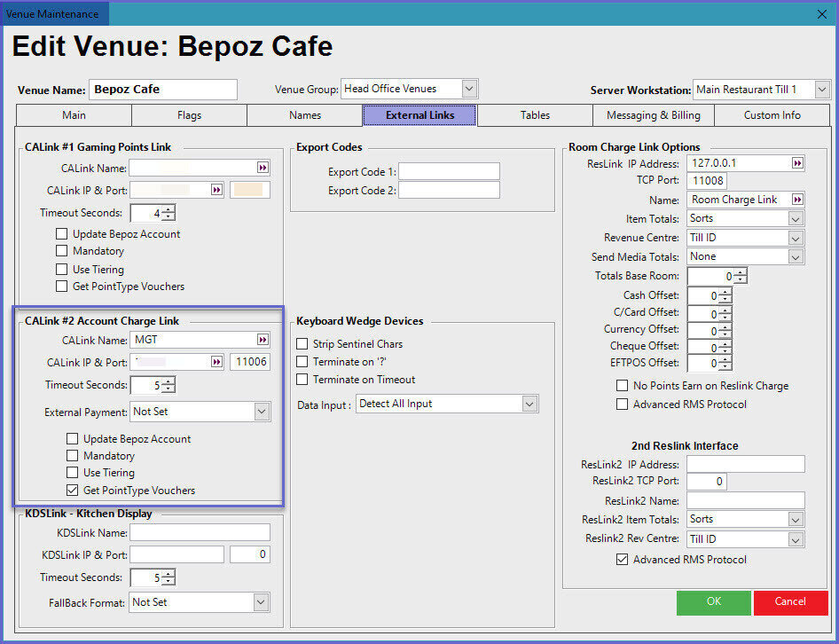839x644 pixels.
Task: Open lookup arrow for ResLink IP Address
Action: click(797, 163)
